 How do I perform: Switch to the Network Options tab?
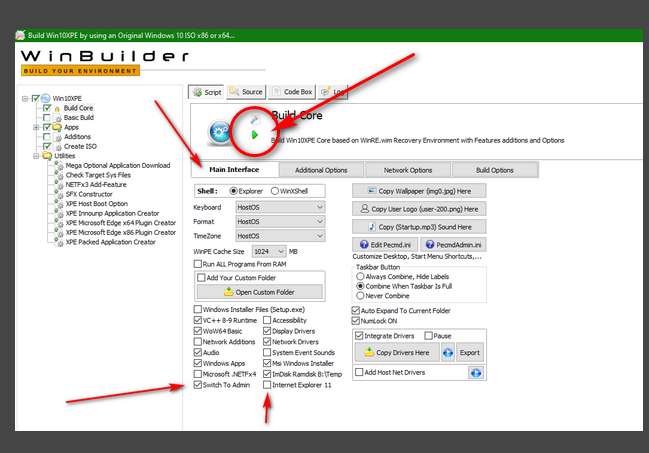pyautogui.click(x=408, y=170)
